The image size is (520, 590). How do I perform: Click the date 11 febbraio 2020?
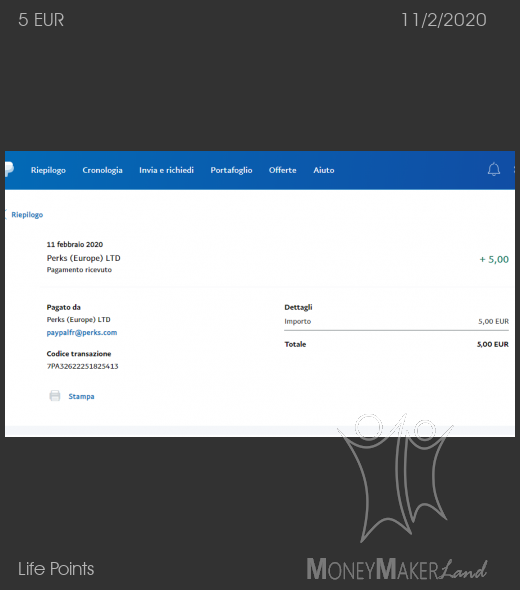coord(75,245)
